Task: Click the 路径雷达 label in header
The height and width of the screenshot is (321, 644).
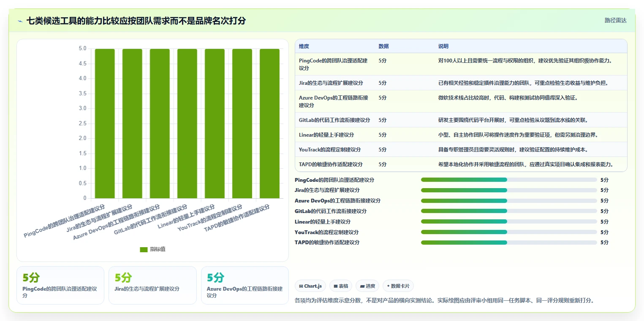Action: [615, 20]
